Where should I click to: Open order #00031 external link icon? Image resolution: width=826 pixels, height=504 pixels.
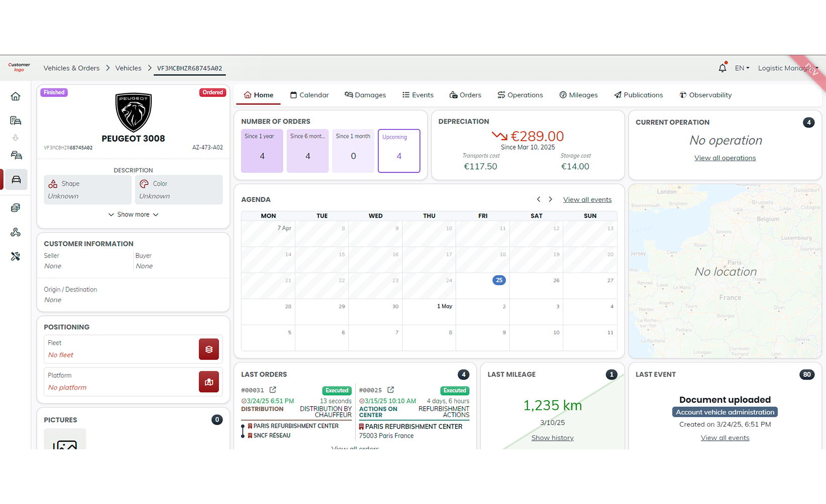273,390
